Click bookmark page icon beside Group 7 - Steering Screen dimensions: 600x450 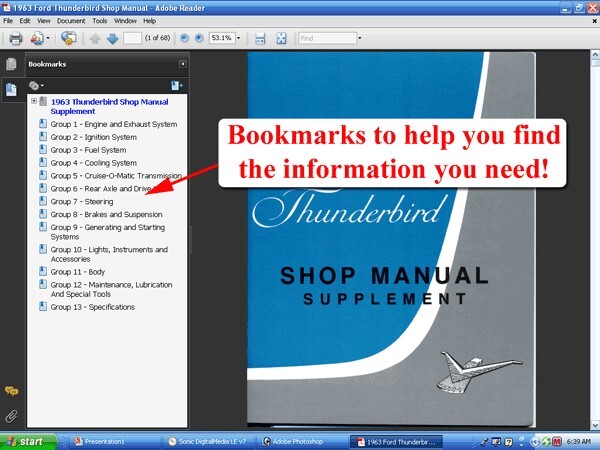(43, 201)
